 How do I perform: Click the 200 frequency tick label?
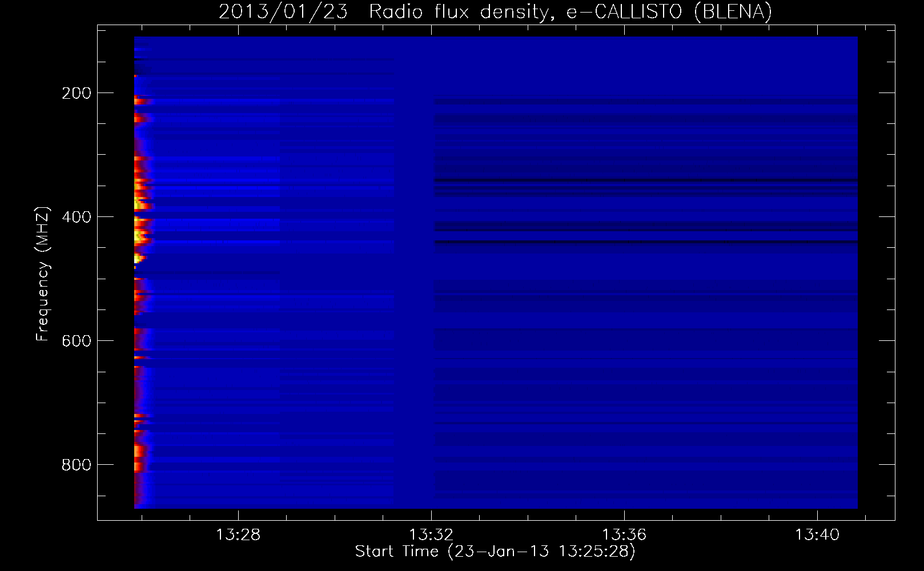(x=77, y=93)
